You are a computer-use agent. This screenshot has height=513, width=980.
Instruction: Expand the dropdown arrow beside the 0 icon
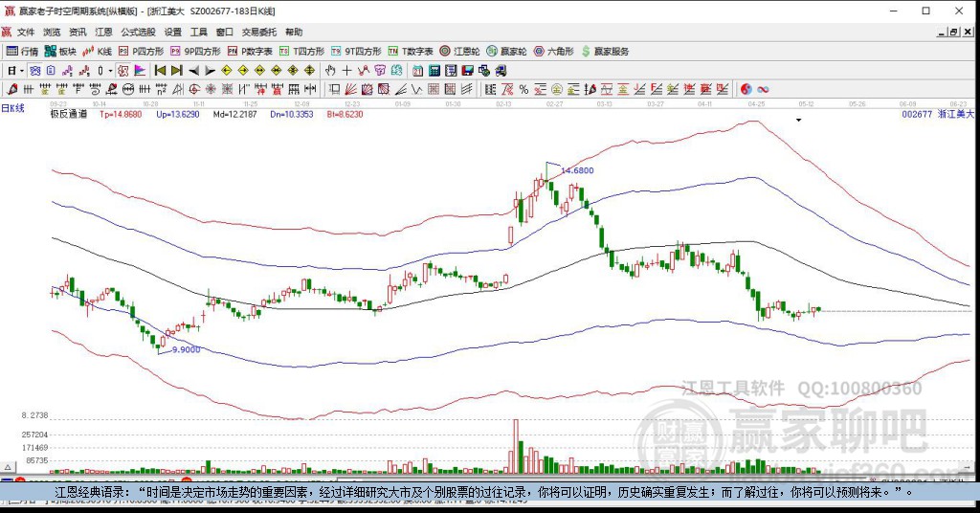coord(109,71)
